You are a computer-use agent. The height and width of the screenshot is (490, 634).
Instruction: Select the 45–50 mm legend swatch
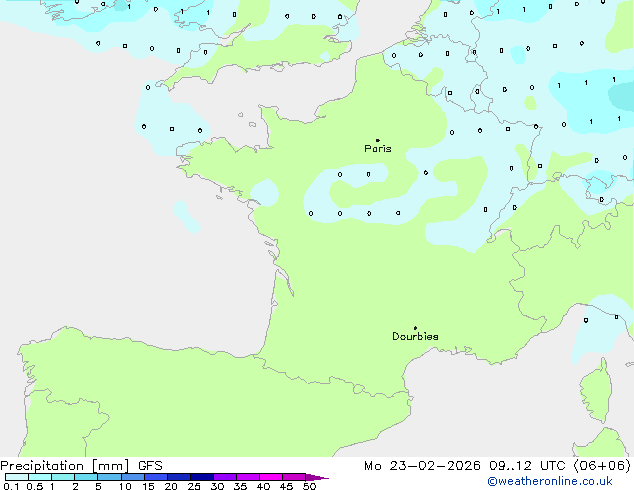(x=294, y=477)
